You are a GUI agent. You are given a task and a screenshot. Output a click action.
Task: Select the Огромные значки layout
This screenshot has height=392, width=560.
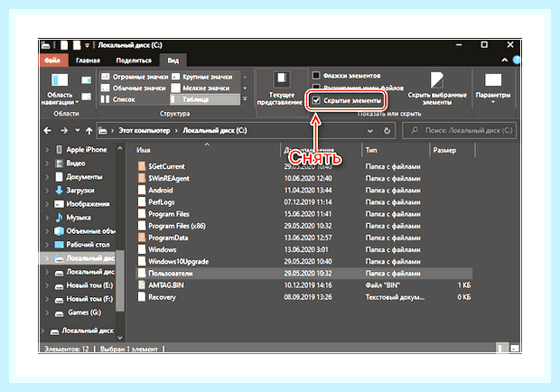click(x=135, y=77)
